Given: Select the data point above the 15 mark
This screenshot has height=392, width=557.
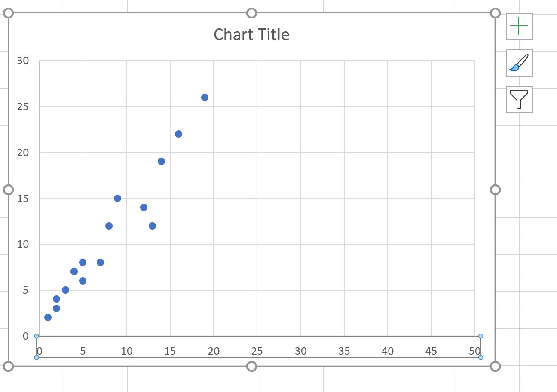Looking at the screenshot, I should click(178, 134).
